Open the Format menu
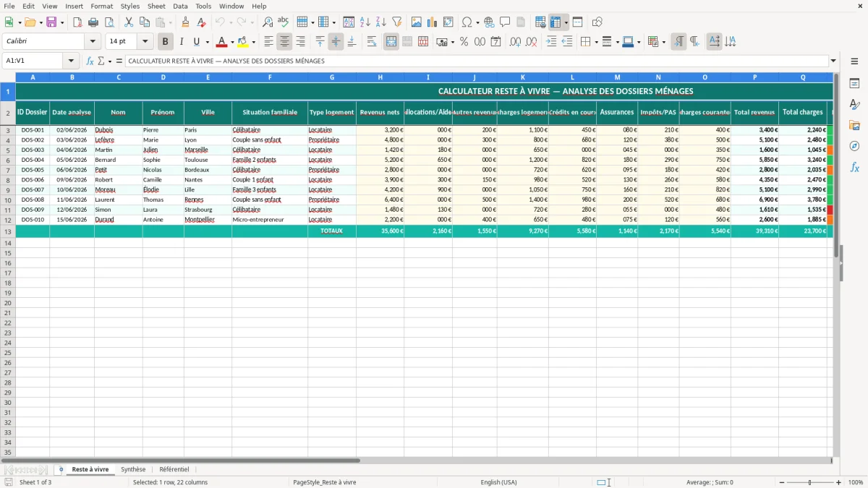 [101, 6]
